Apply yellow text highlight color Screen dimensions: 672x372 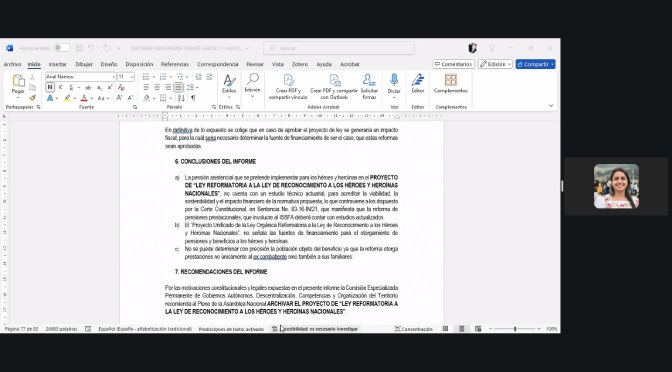pyautogui.click(x=67, y=98)
